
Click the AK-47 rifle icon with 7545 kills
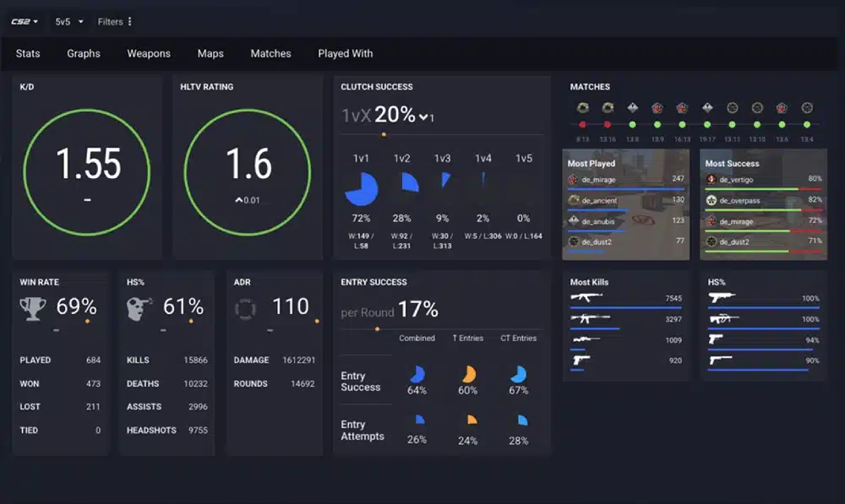(x=586, y=297)
